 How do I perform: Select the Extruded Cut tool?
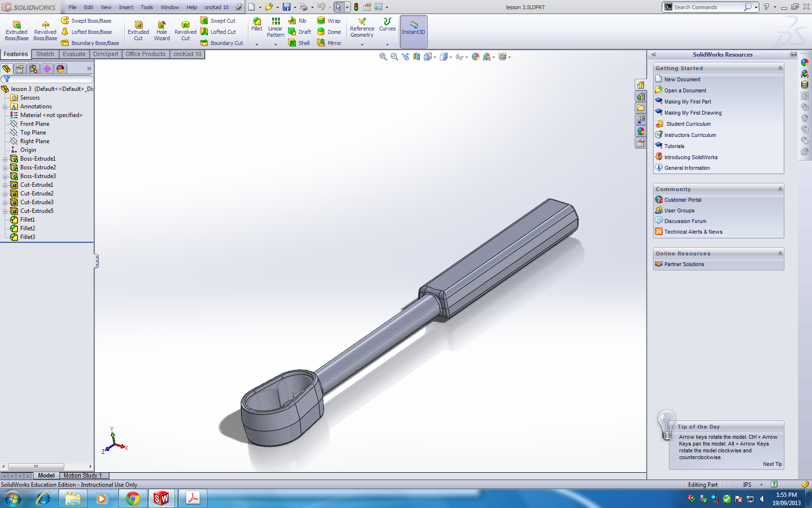(138, 31)
